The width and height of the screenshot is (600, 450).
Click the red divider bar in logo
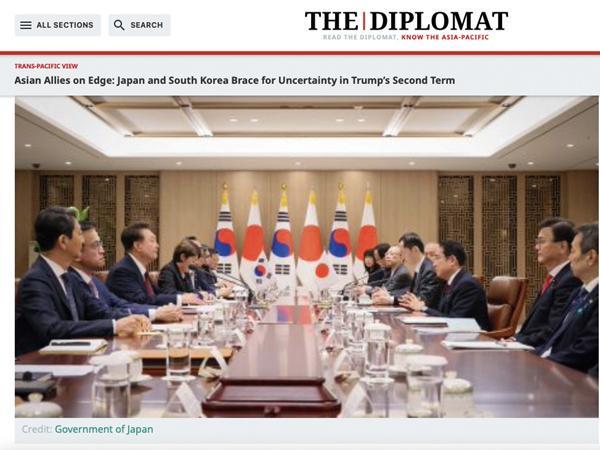pyautogui.click(x=364, y=21)
